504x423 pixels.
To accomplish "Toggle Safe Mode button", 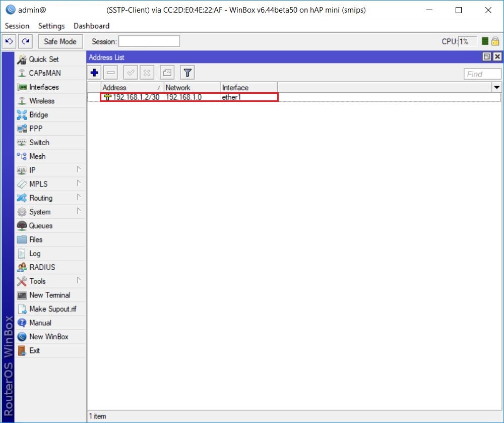I will pos(60,41).
